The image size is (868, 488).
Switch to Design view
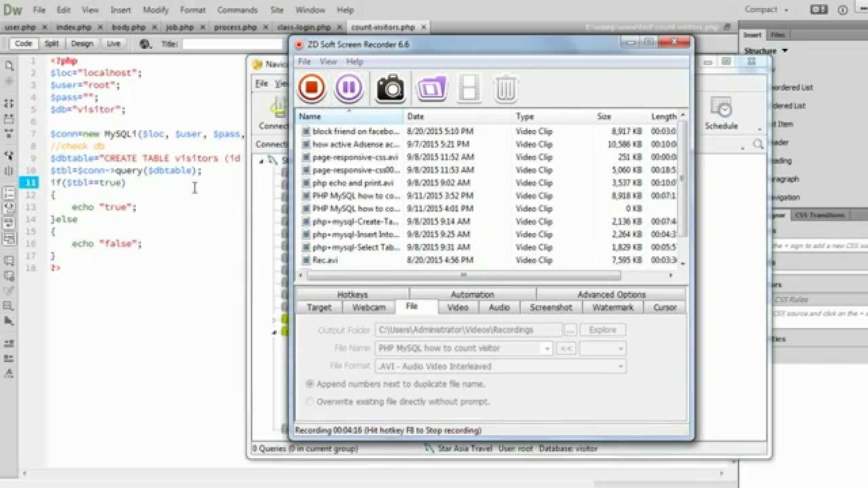tap(82, 43)
